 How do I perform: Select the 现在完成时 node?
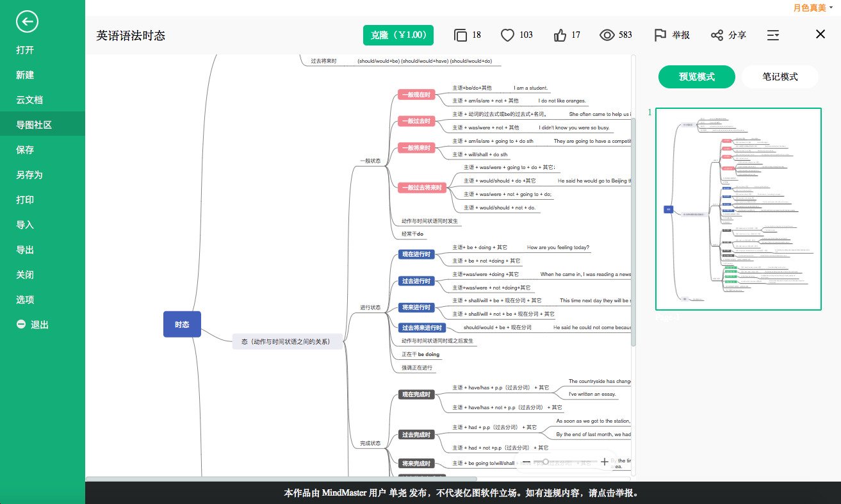pos(416,394)
